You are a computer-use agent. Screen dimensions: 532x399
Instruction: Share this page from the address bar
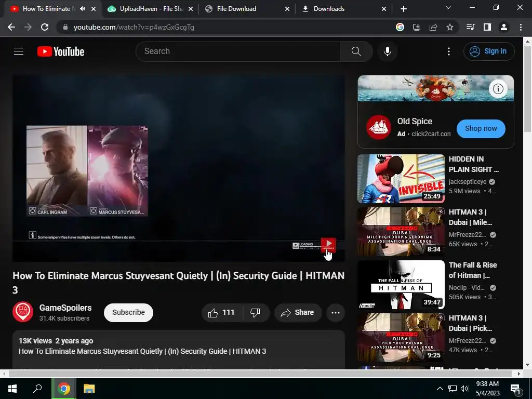coord(433,27)
